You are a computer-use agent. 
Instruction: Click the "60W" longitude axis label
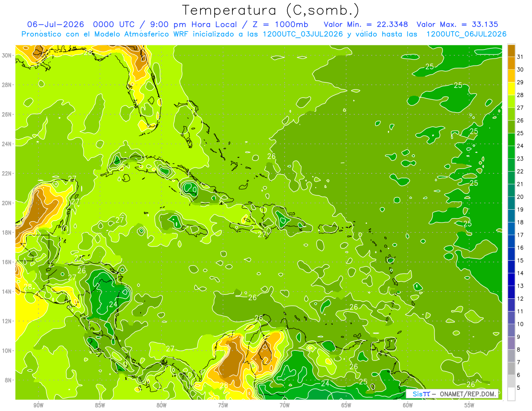[x=408, y=405]
